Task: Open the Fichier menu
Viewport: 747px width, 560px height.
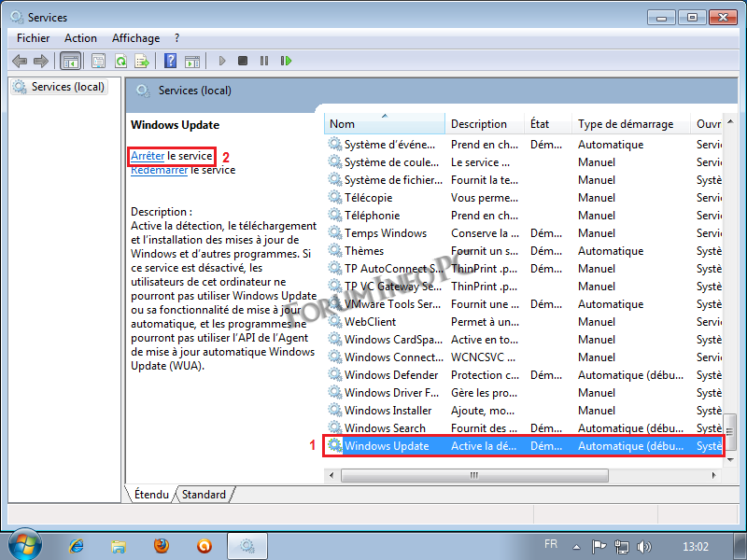Action: coord(33,38)
